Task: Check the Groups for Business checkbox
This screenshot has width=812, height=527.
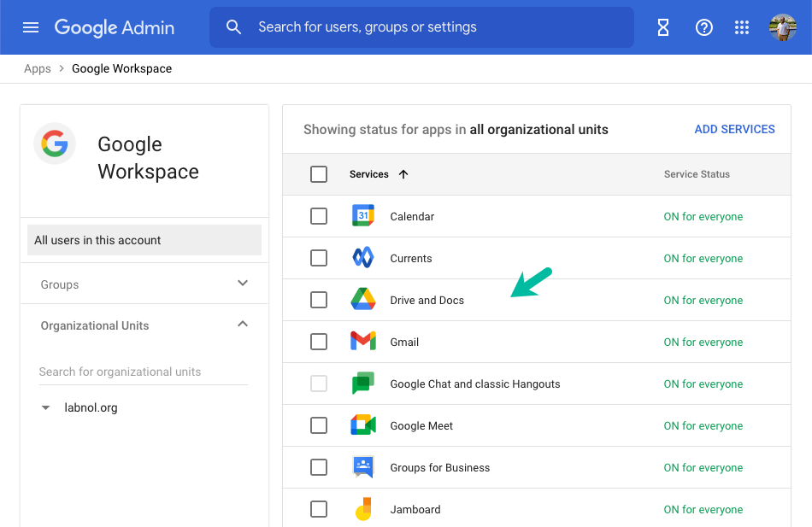Action: pos(319,467)
